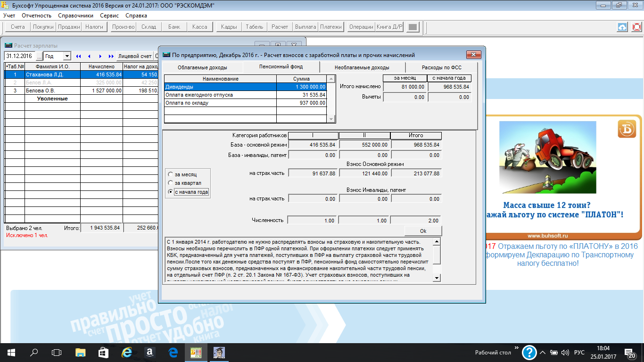Viewport: 644px width, 362px height.
Task: Select the "за месяц" radio button
Action: coord(171,174)
